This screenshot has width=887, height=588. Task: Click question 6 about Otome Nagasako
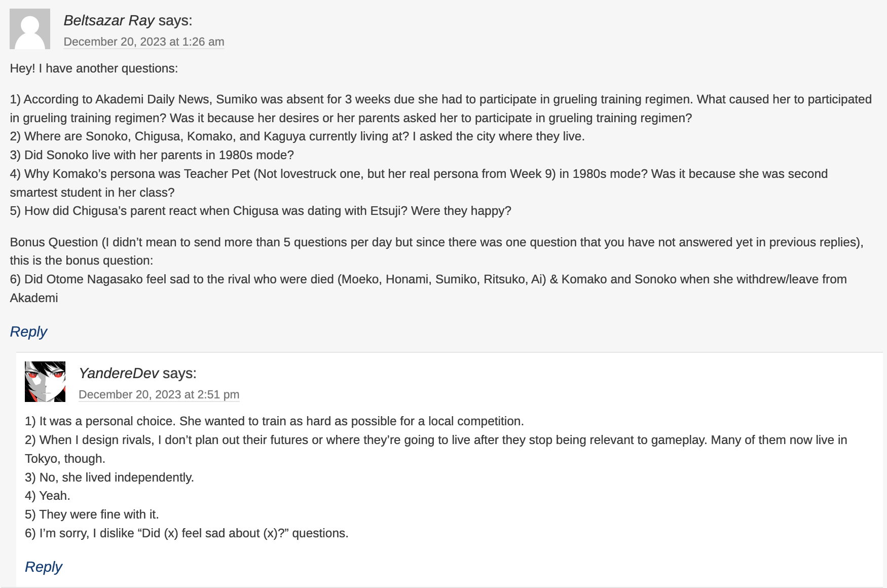[428, 279]
